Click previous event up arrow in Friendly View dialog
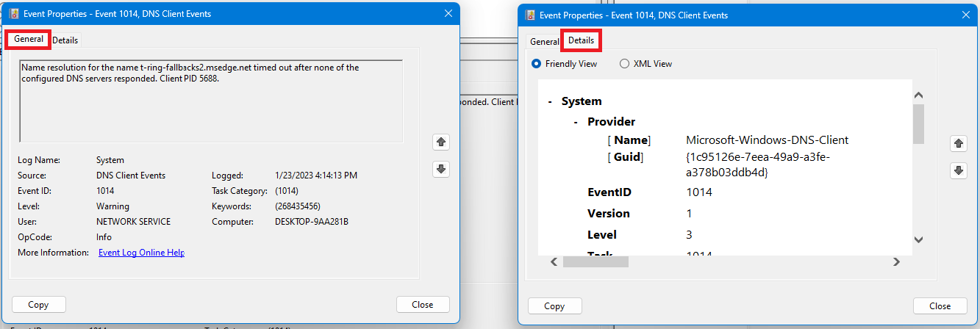The image size is (980, 329). (x=958, y=143)
